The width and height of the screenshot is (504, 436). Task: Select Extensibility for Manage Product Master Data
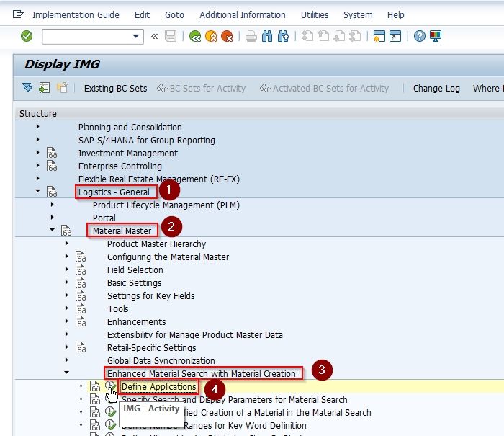pos(195,334)
